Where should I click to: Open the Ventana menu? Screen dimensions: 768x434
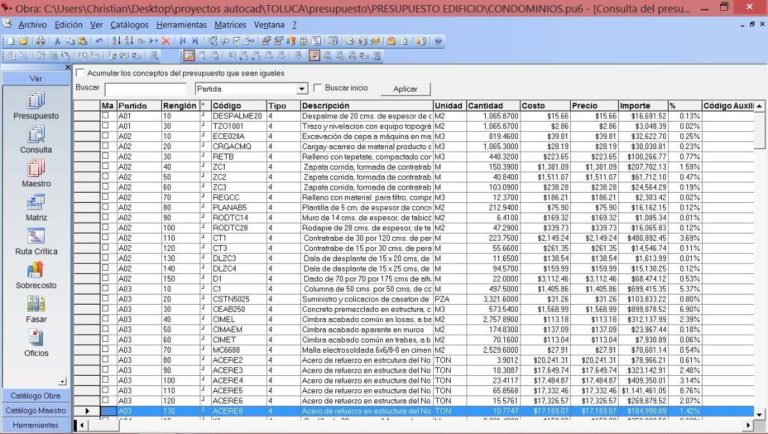[269, 24]
